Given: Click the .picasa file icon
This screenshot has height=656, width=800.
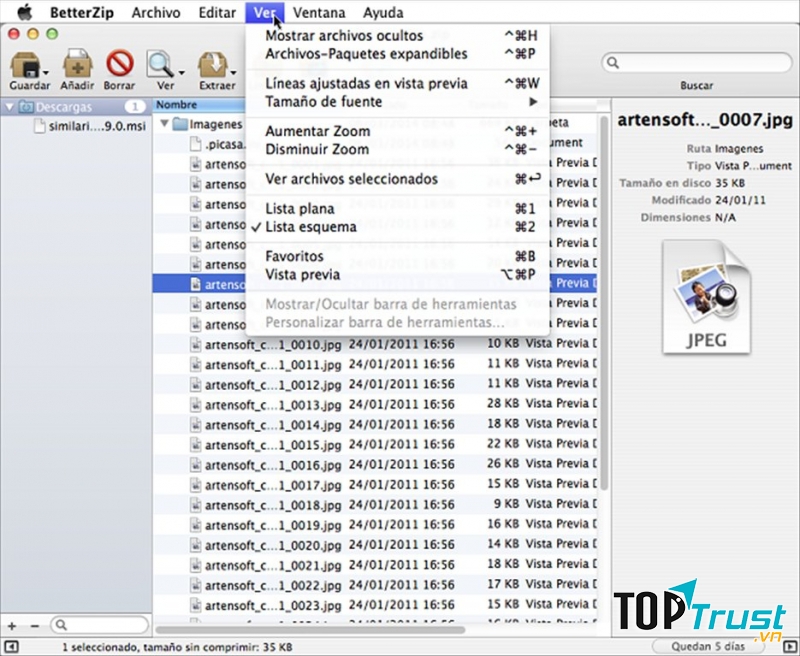Looking at the screenshot, I should (195, 144).
